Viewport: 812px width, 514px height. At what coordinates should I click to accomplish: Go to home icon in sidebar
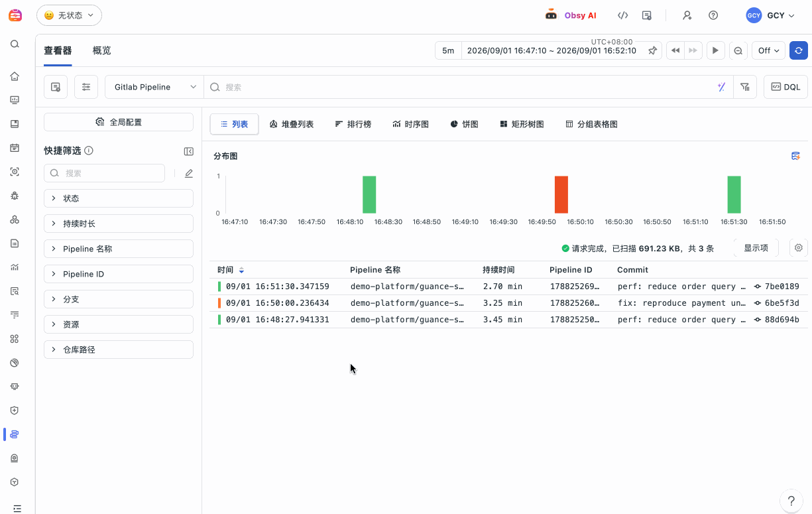coord(15,76)
